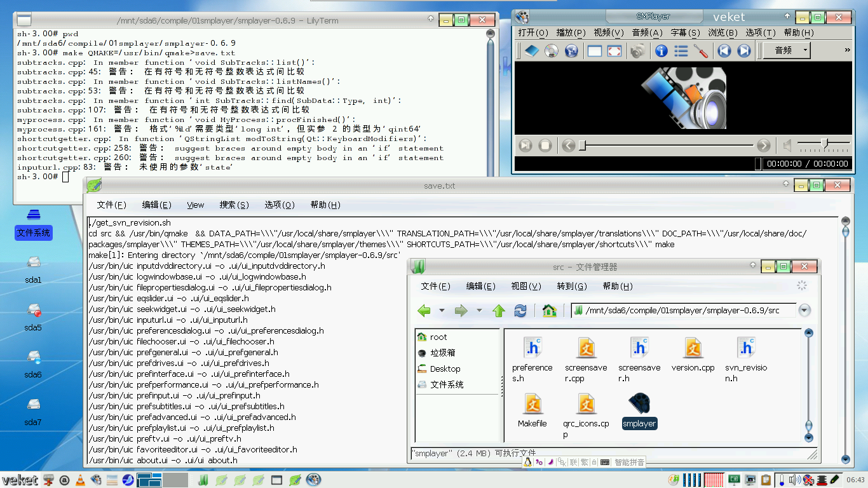The image size is (868, 488).
Task: Open 转到(G) menu in file manager
Action: (x=572, y=287)
